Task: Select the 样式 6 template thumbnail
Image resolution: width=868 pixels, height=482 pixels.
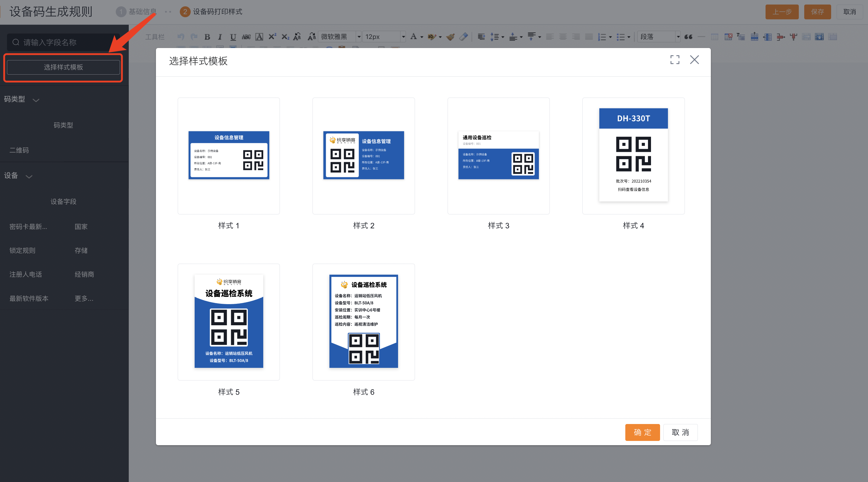Action: pyautogui.click(x=363, y=322)
